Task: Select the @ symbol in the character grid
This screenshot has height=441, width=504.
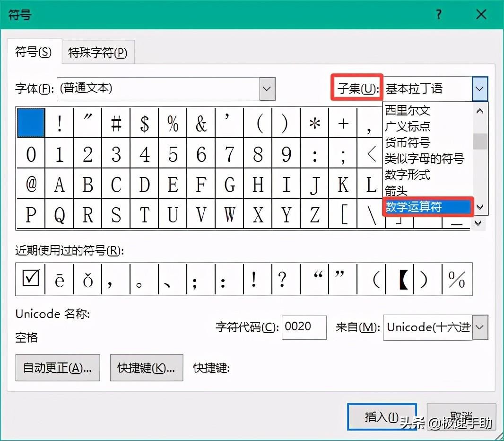Action: tap(31, 184)
